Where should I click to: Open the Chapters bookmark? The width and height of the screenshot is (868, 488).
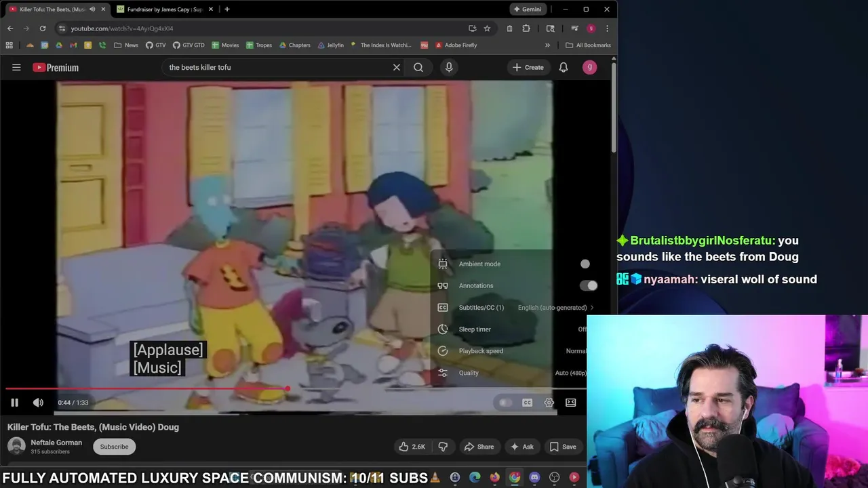point(294,45)
